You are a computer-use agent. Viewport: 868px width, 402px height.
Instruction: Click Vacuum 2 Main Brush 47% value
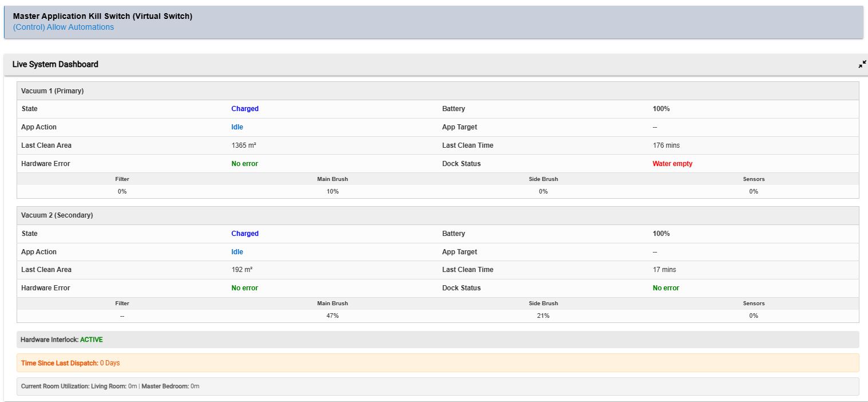[332, 316]
